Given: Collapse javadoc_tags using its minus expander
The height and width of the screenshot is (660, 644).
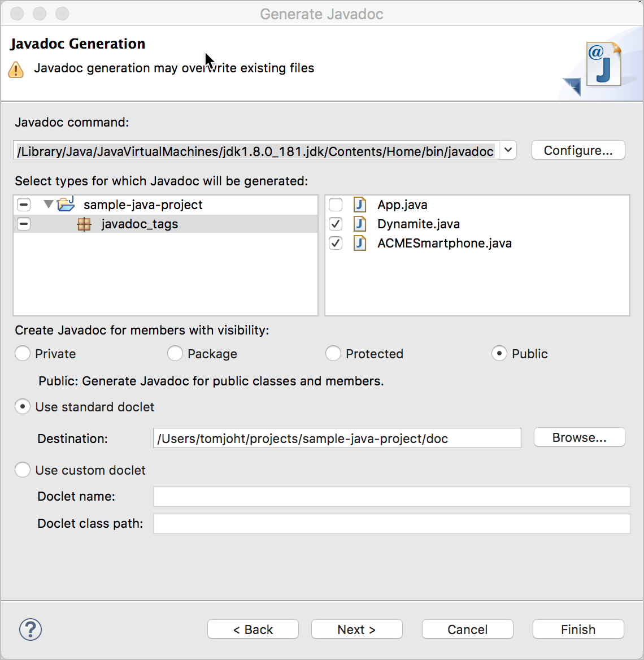Looking at the screenshot, I should 23,224.
